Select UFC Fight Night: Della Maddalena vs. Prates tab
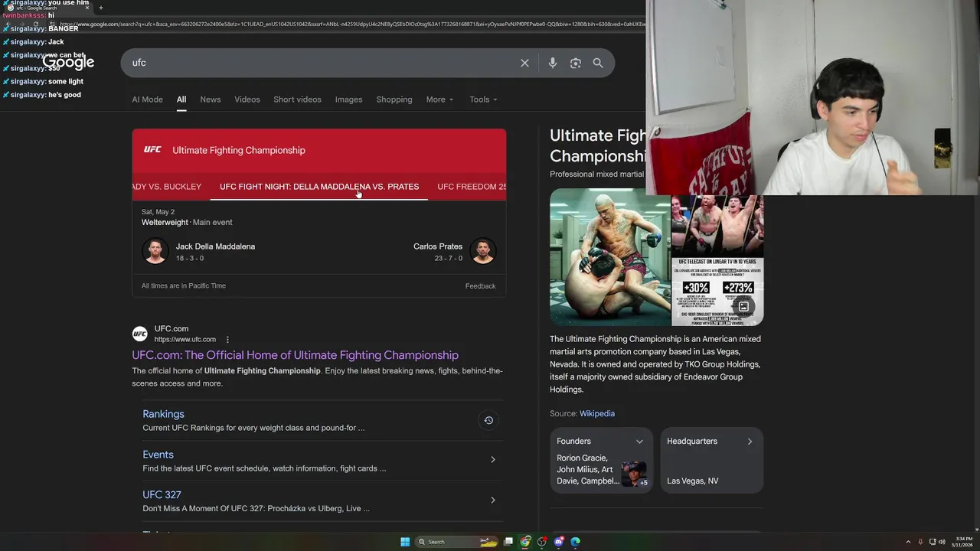 (319, 187)
